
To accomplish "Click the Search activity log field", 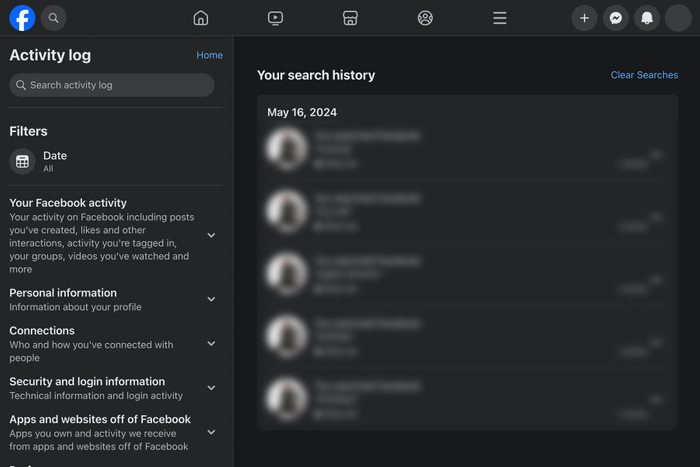I will click(112, 85).
